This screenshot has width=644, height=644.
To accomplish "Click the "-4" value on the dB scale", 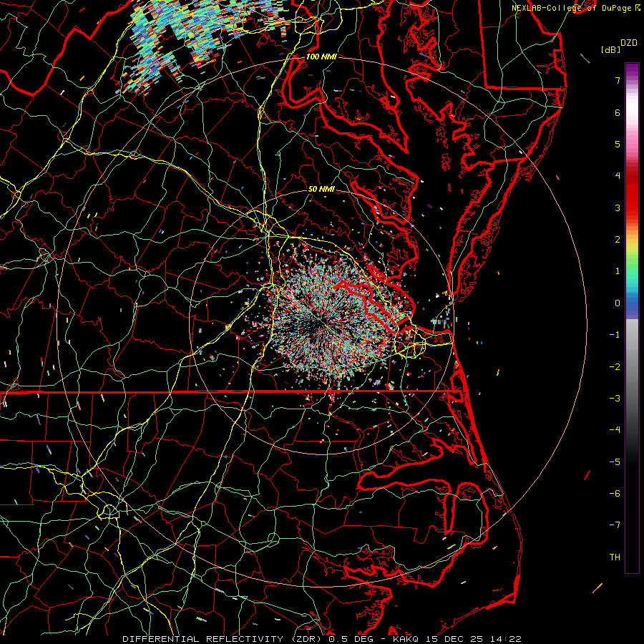I will [615, 430].
